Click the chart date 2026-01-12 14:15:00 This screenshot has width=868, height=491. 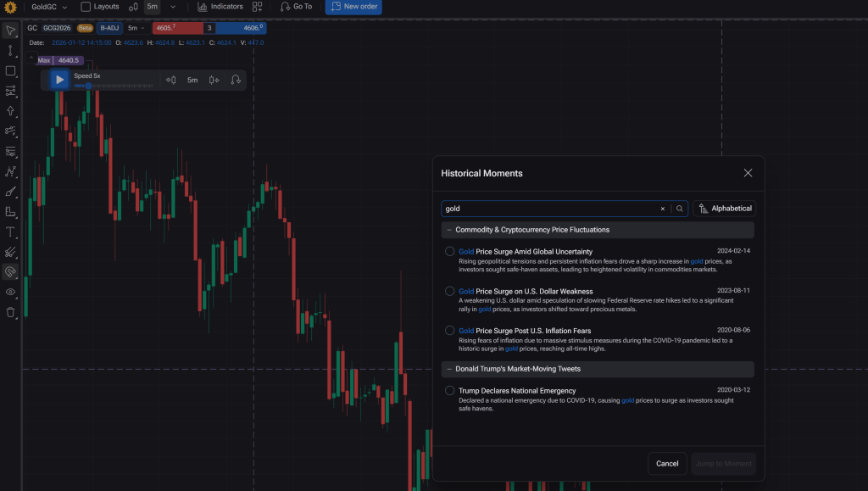click(81, 42)
